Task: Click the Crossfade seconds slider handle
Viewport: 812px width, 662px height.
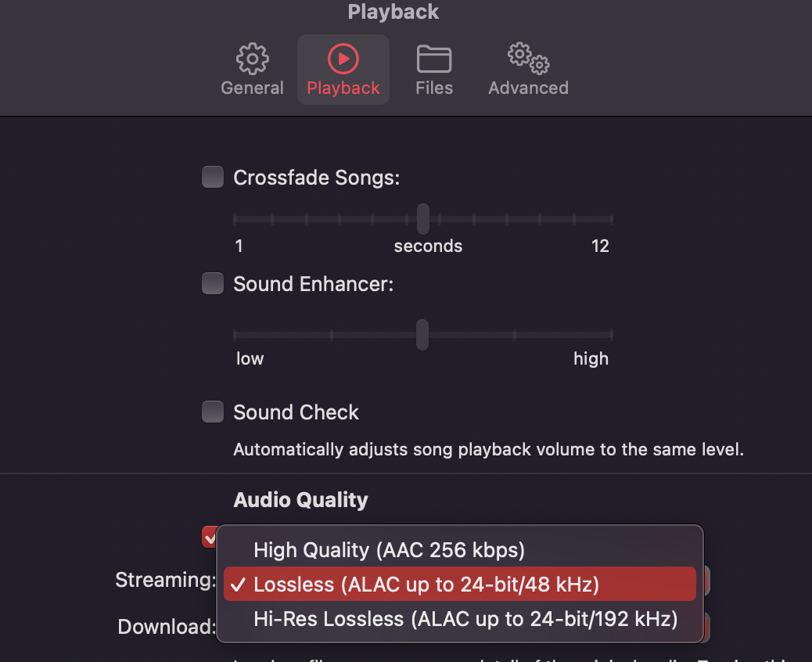Action: [x=423, y=219]
